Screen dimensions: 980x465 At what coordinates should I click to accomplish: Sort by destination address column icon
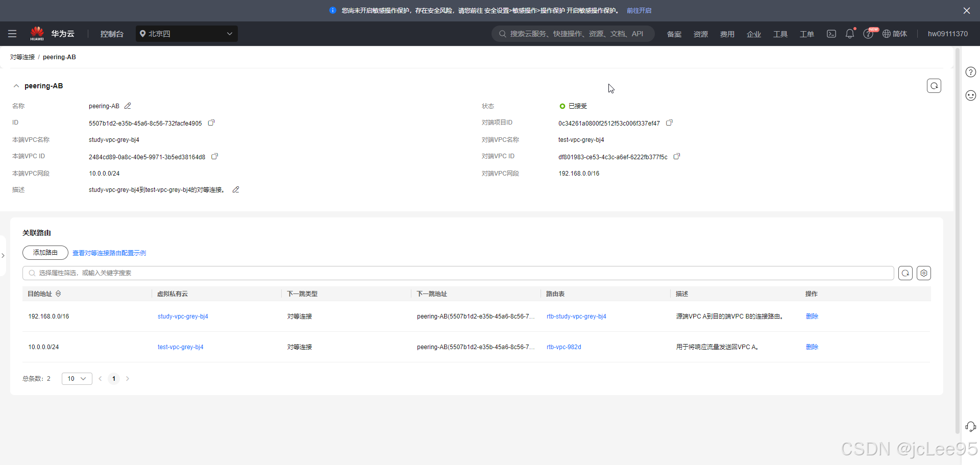point(58,293)
